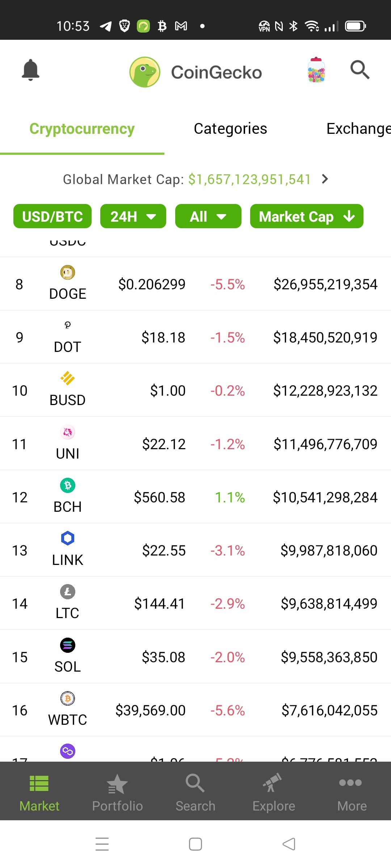
Task: Open the All filter dropdown
Action: 208,216
